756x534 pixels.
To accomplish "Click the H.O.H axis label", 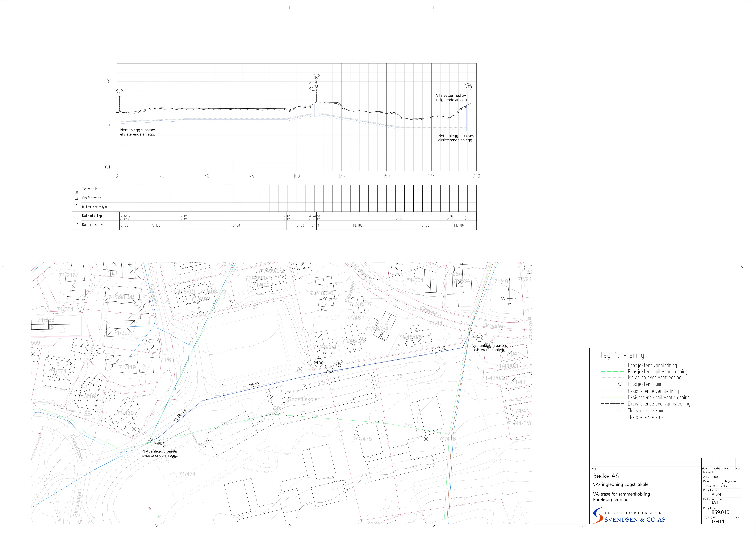I will pos(106,167).
